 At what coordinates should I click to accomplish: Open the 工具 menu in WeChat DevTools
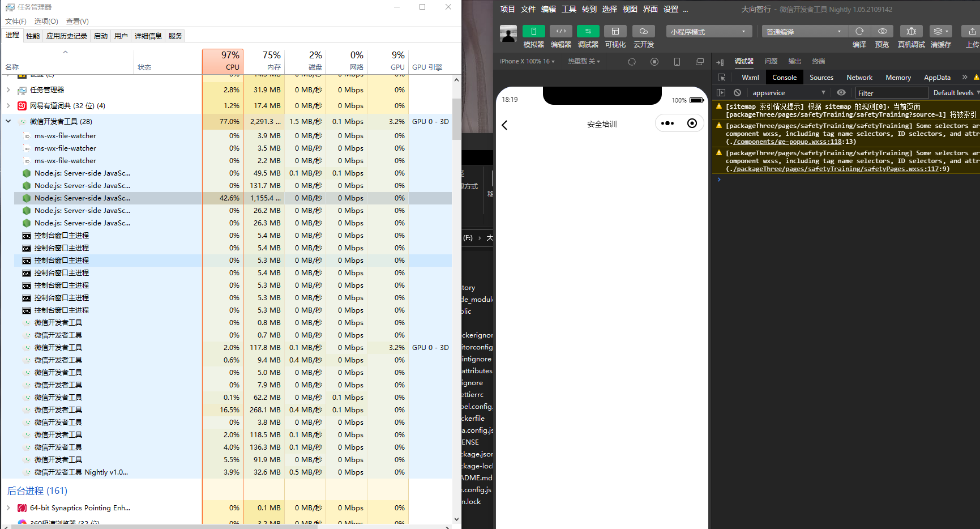(568, 9)
